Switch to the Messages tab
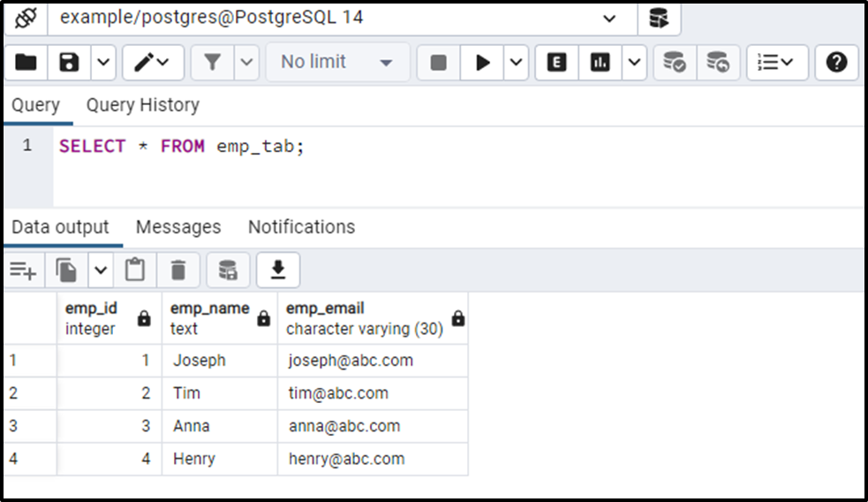Screen dimensions: 868x502 (x=178, y=227)
